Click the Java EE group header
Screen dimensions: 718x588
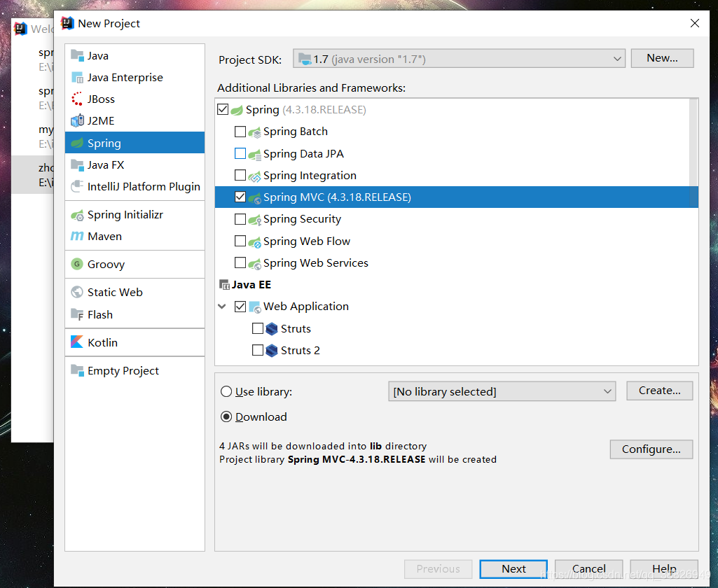pyautogui.click(x=251, y=285)
